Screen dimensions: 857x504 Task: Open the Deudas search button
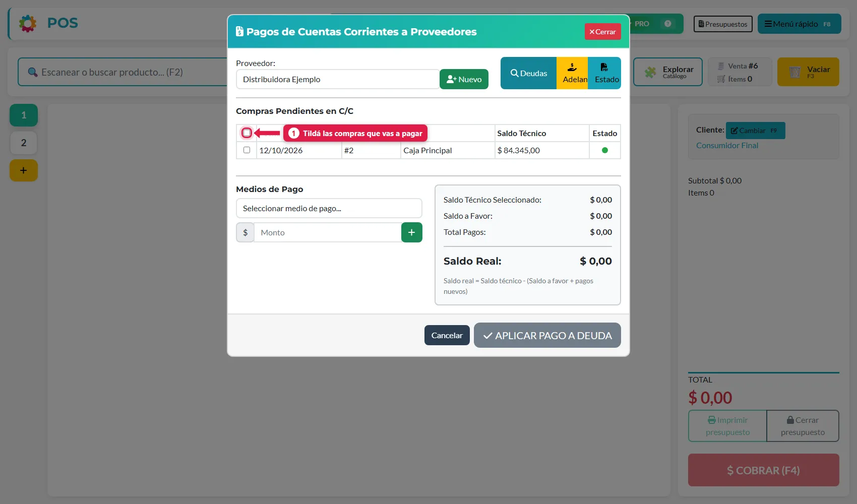(528, 73)
